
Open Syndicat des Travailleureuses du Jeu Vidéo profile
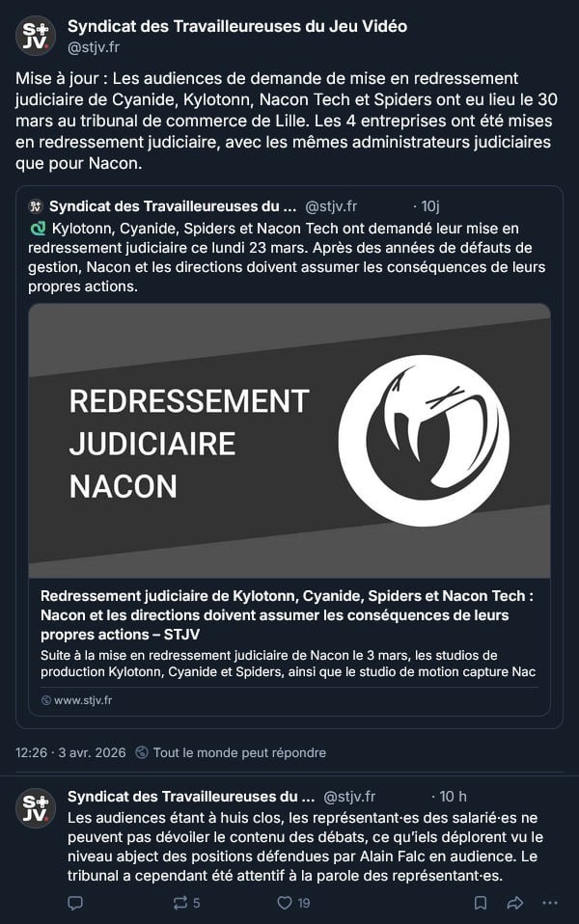(x=237, y=26)
